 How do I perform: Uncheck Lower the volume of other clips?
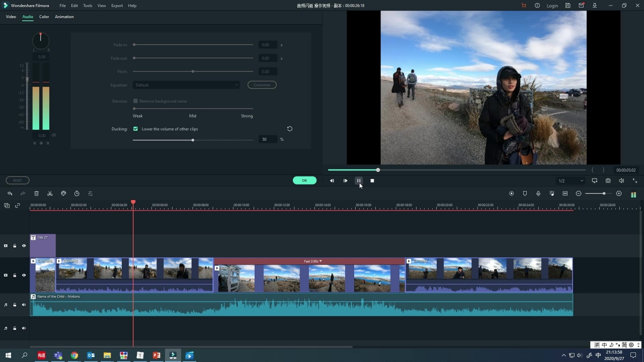(x=135, y=129)
